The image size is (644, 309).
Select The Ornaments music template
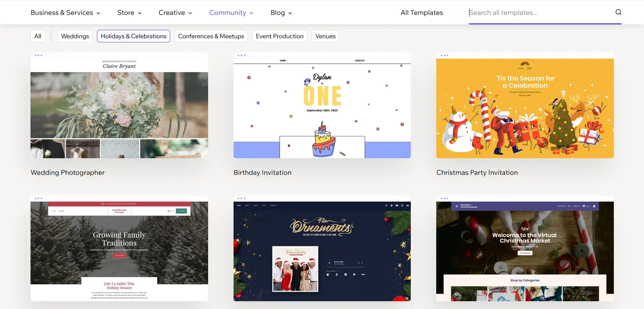point(322,251)
